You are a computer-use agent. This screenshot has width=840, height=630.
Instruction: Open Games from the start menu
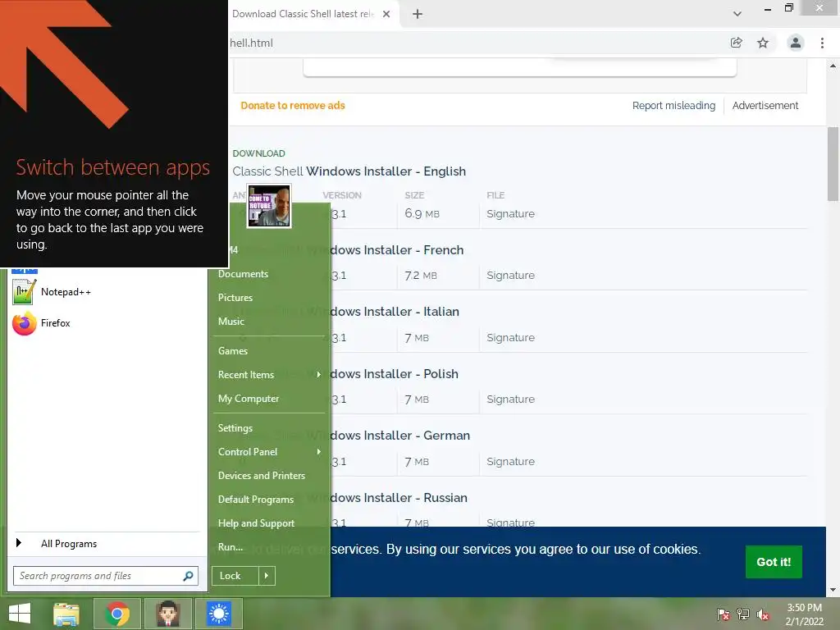click(232, 351)
